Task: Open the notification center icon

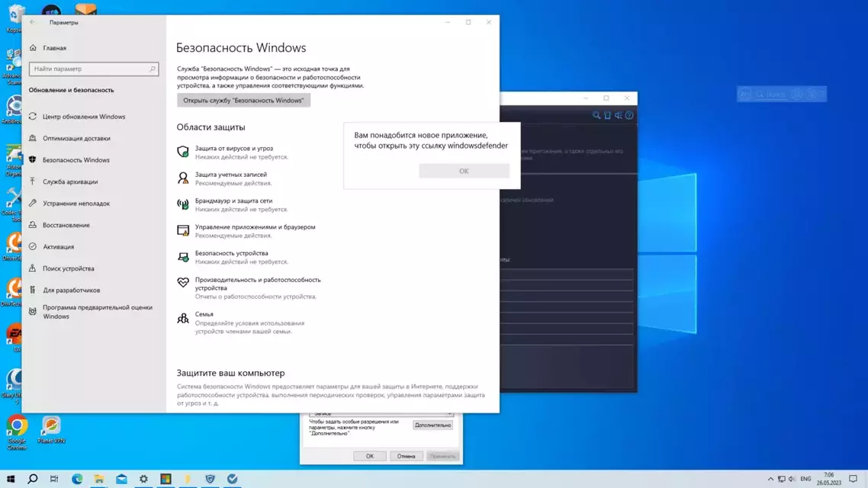Action: tap(853, 479)
